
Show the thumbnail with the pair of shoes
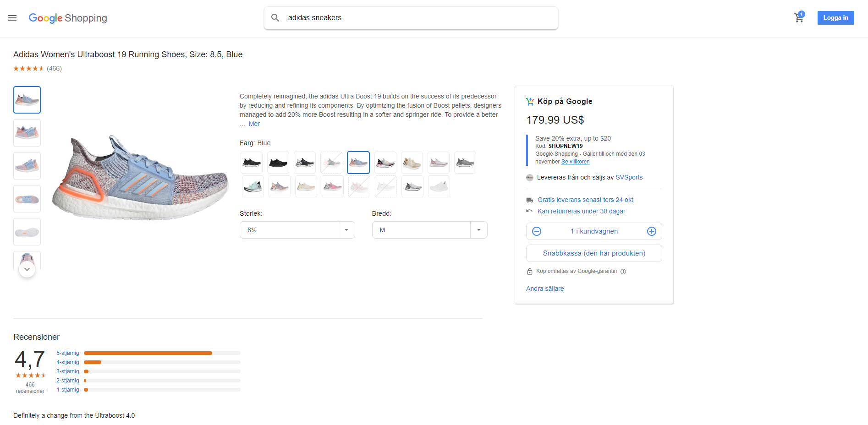27,133
